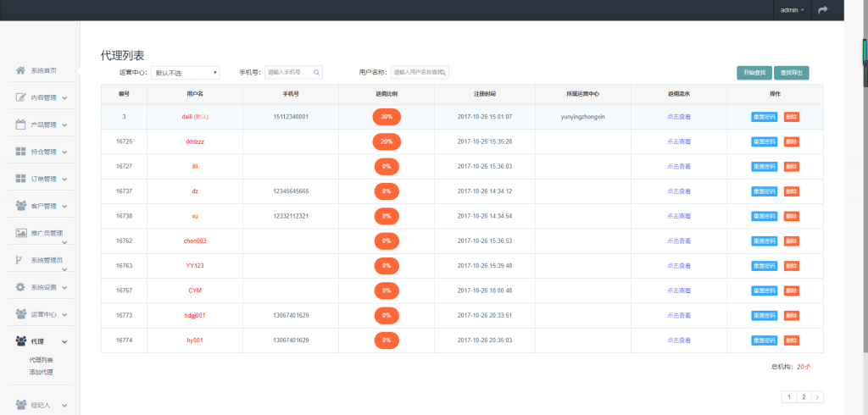
Task: Click 点击查看 link for user dddzzz
Action: click(678, 141)
